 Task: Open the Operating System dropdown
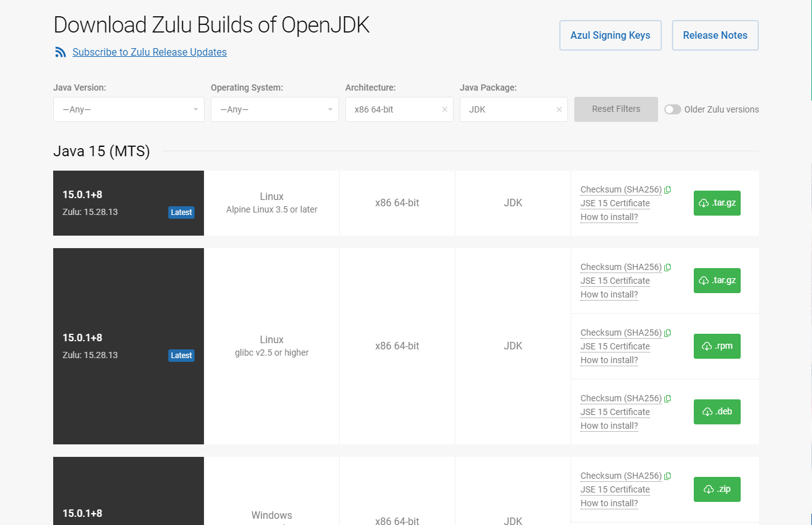275,109
